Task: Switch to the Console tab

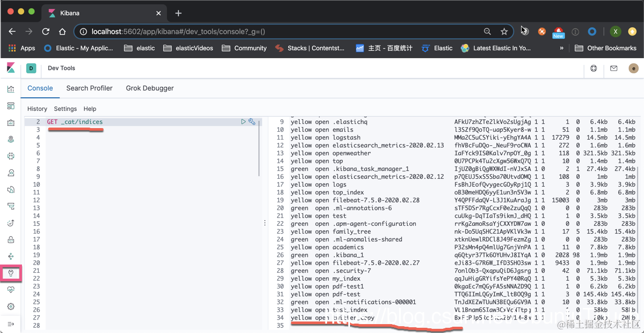Action: pyautogui.click(x=40, y=88)
